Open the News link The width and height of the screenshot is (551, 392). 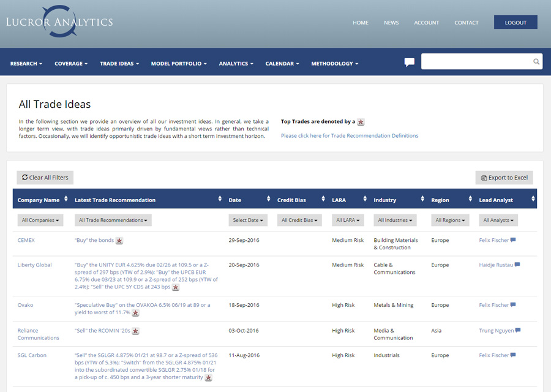[x=391, y=23]
